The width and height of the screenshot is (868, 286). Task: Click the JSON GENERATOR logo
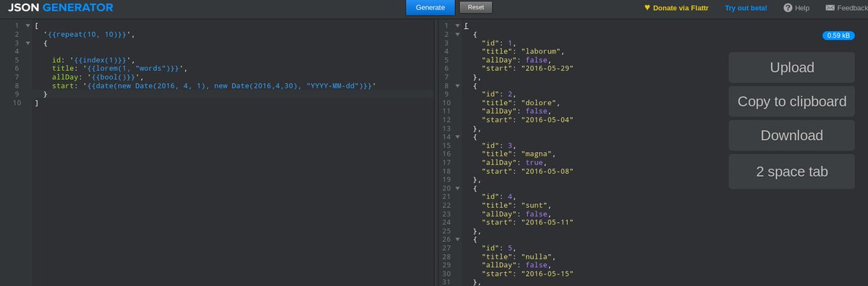60,8
